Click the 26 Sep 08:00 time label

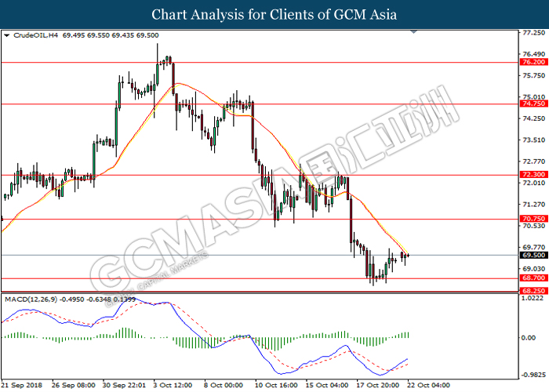tap(74, 386)
